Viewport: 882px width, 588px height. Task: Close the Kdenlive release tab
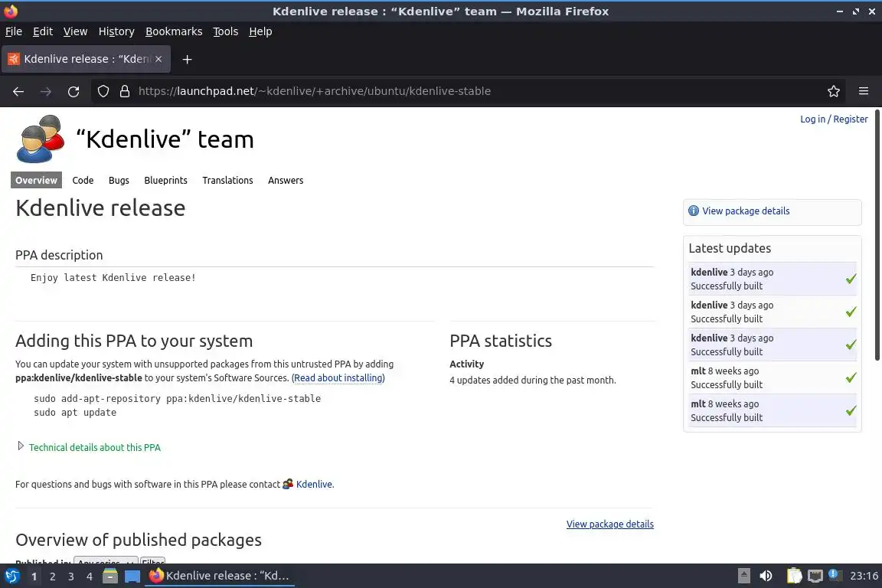tap(158, 59)
